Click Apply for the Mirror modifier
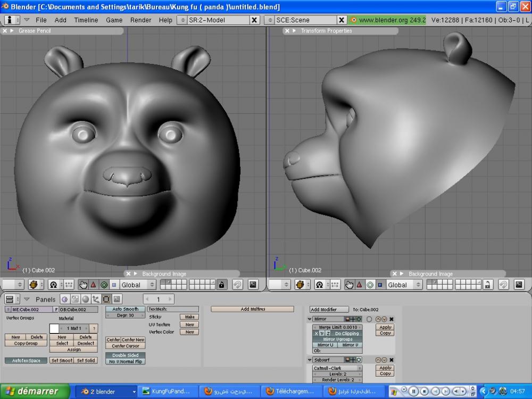 pos(385,327)
